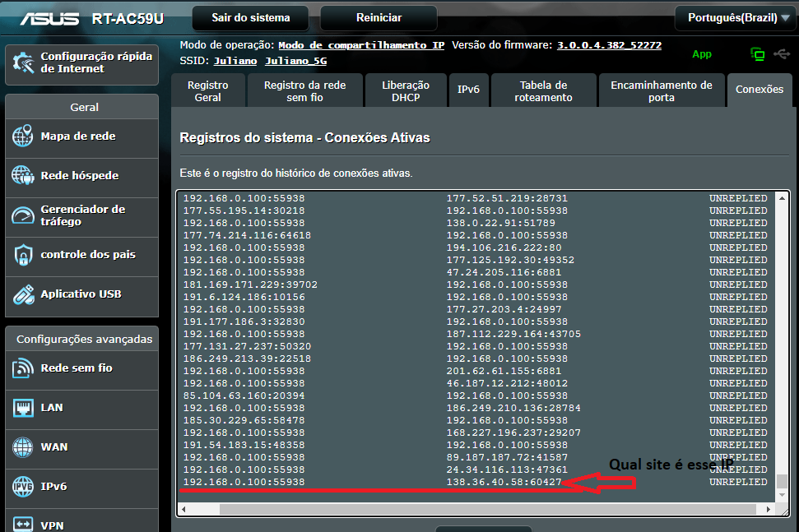799x532 pixels.
Task: Click the Juliano SSID link
Action: [x=235, y=61]
